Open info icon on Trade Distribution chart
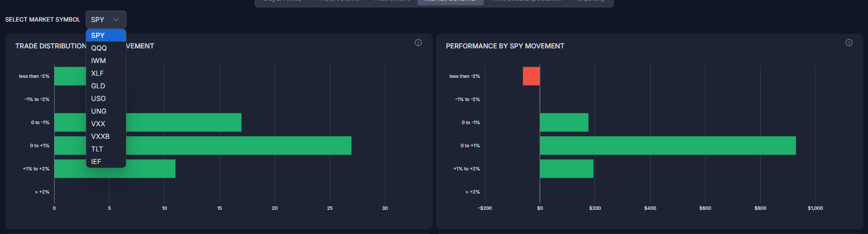Image resolution: width=868 pixels, height=234 pixels. [x=418, y=43]
